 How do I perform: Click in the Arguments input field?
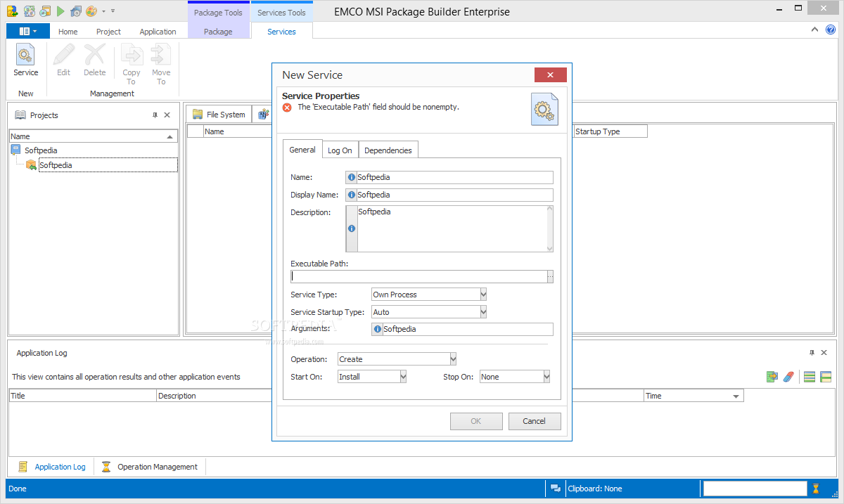click(468, 329)
